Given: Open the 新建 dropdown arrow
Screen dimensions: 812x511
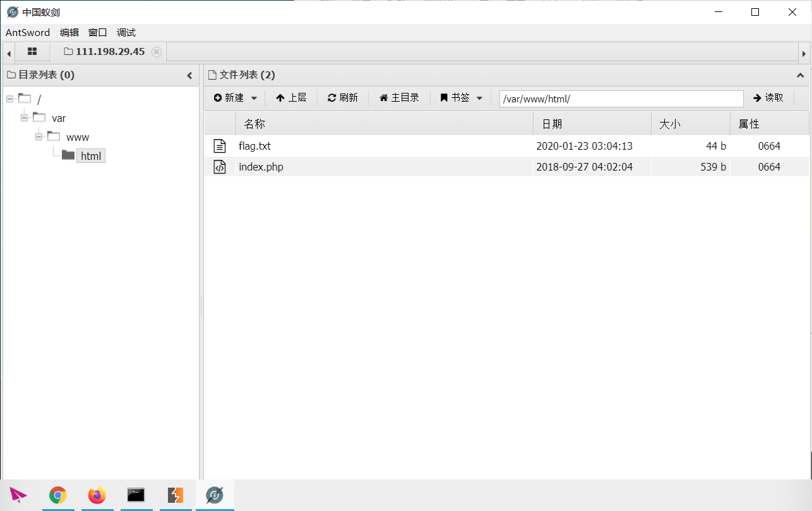Looking at the screenshot, I should [x=254, y=99].
